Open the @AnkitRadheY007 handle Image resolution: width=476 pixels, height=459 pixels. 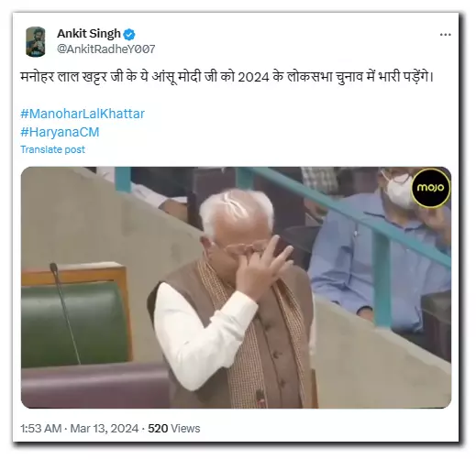point(106,49)
